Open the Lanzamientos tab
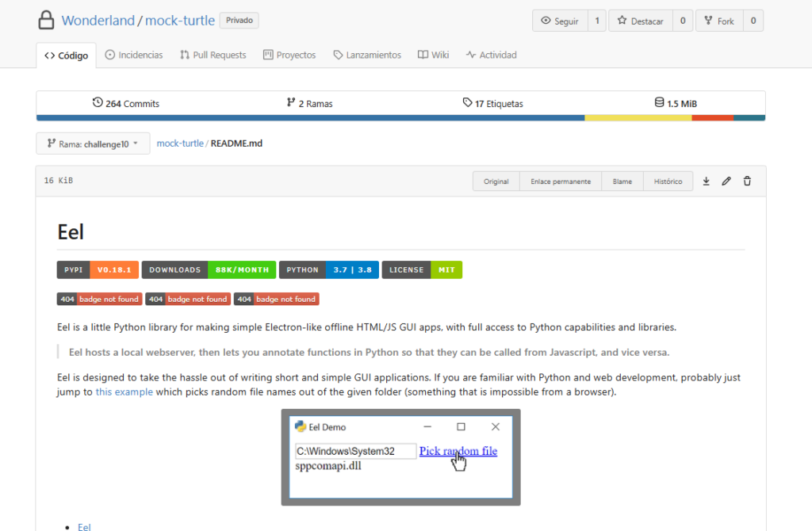Image resolution: width=812 pixels, height=531 pixels. [367, 55]
